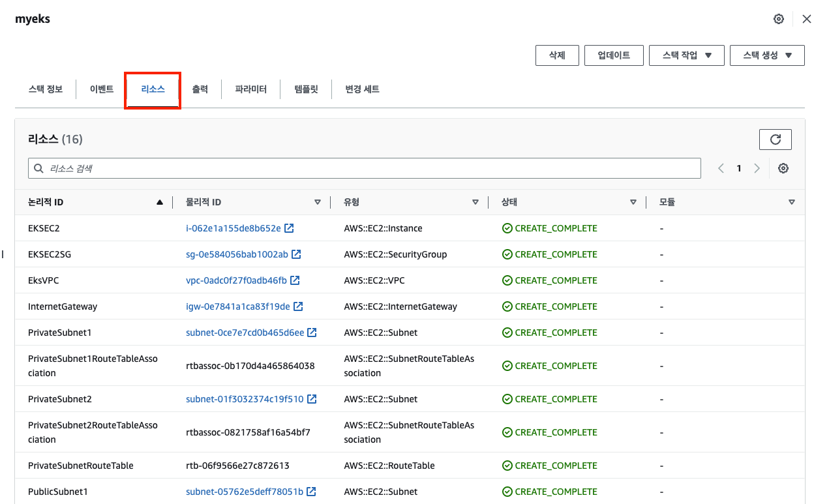Click page number 1 in pagination
The width and height of the screenshot is (814, 504).
pyautogui.click(x=739, y=168)
